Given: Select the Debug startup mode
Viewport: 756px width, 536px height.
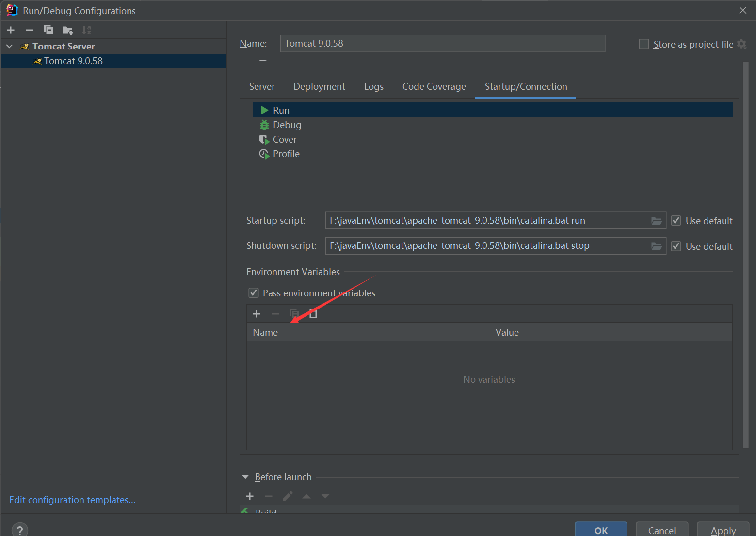Looking at the screenshot, I should (493, 125).
